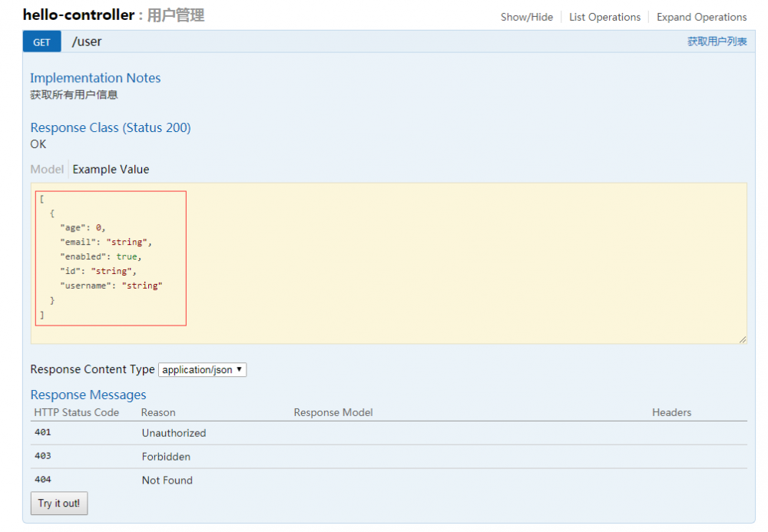Viewport: 768px width, 532px height.
Task: Click Expand Operations to open all endpoints
Action: coord(701,16)
